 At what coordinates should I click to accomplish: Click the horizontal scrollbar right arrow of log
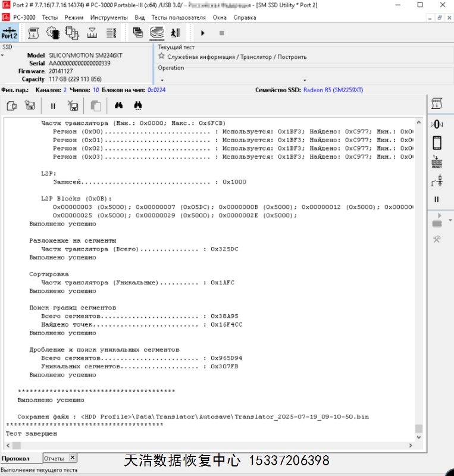click(410, 446)
